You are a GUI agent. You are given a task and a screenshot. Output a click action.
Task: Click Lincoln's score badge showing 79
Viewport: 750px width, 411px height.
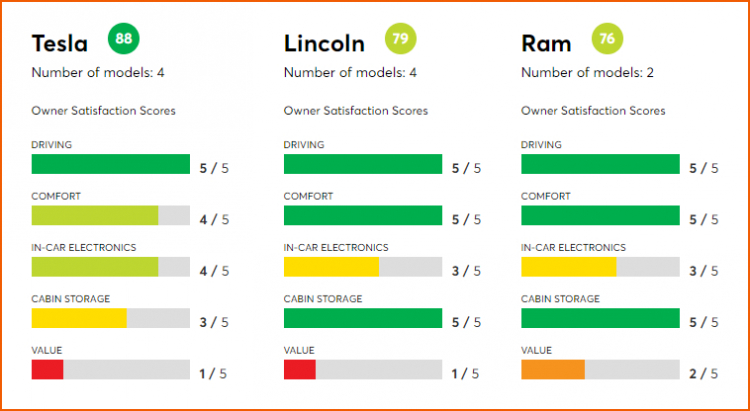coord(401,40)
